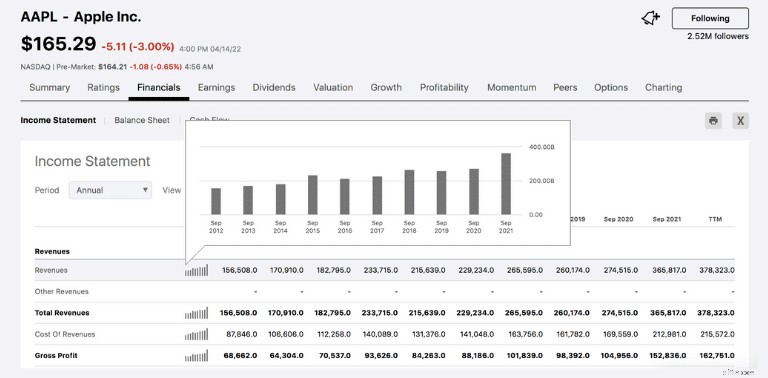Viewport: 768px width, 378px height.
Task: Click Gross Profit value 152,836.0
Action: [x=669, y=355]
